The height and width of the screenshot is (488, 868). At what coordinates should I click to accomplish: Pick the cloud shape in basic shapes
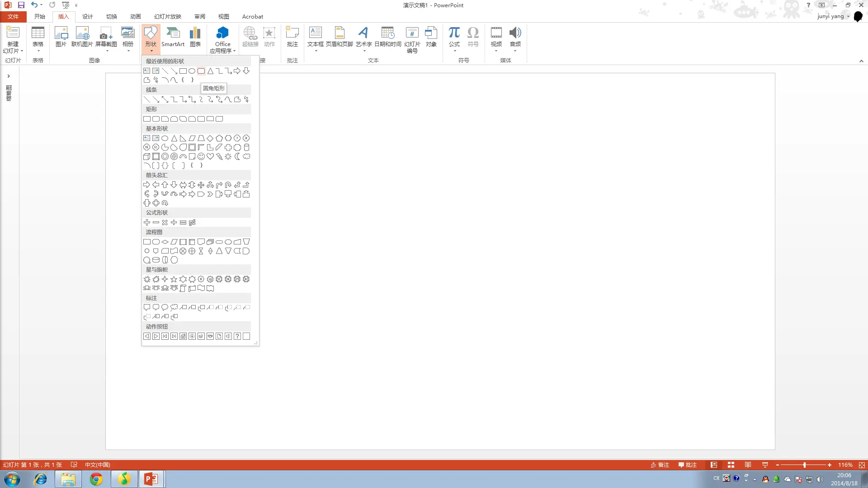point(246,156)
